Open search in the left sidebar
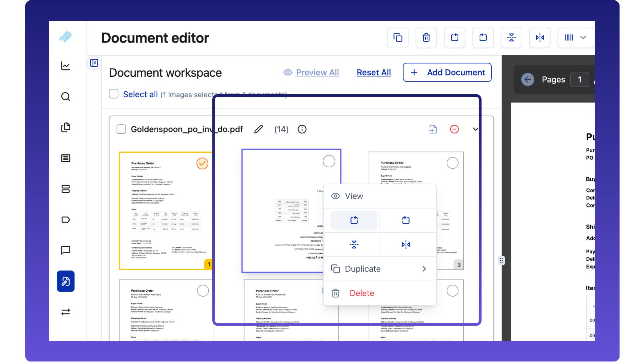Screen dimensions: 644x362 66,97
